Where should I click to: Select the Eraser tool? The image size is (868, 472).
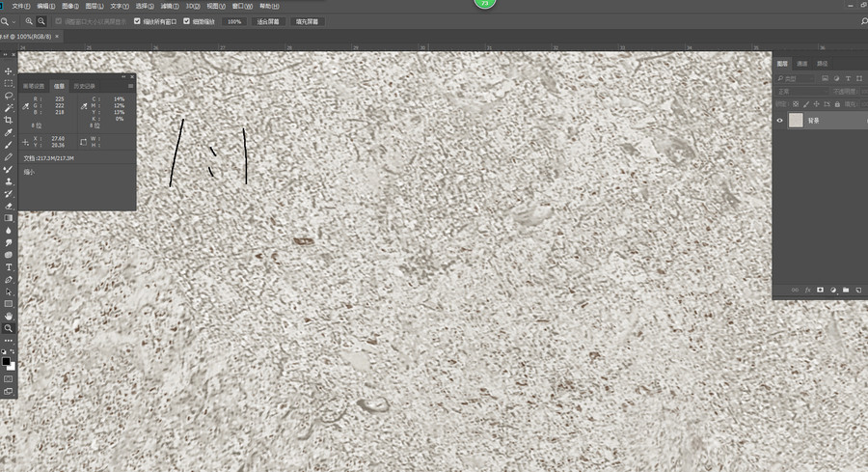[x=9, y=206]
